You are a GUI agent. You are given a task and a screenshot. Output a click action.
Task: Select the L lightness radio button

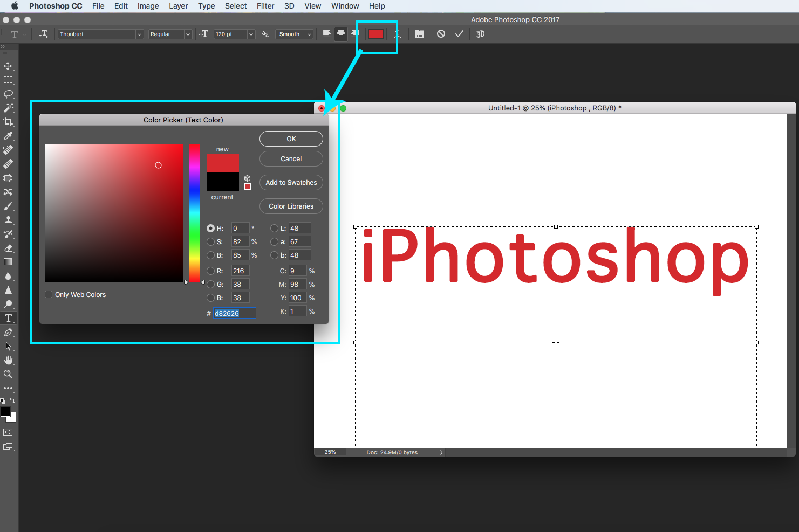274,228
